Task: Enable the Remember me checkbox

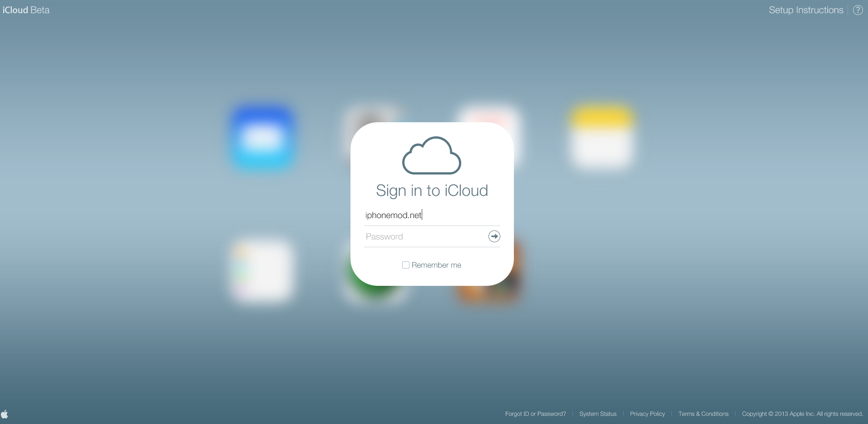Action: (x=406, y=265)
